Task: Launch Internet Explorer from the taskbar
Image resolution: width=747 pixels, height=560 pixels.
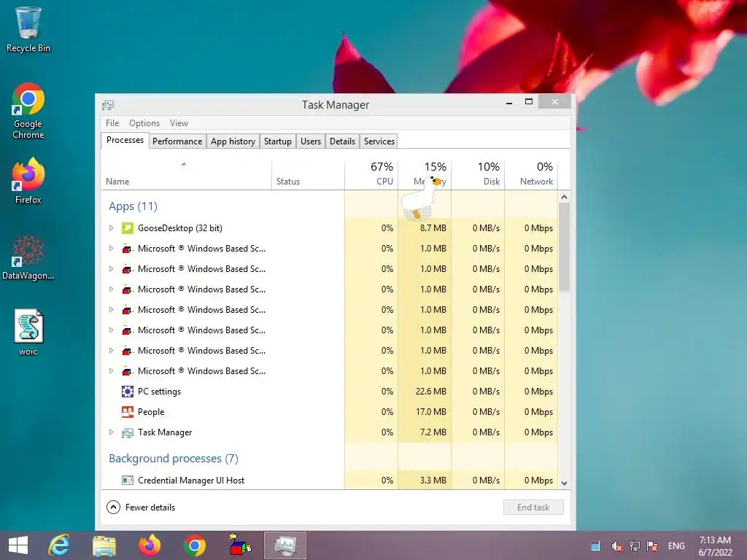Action: click(58, 545)
